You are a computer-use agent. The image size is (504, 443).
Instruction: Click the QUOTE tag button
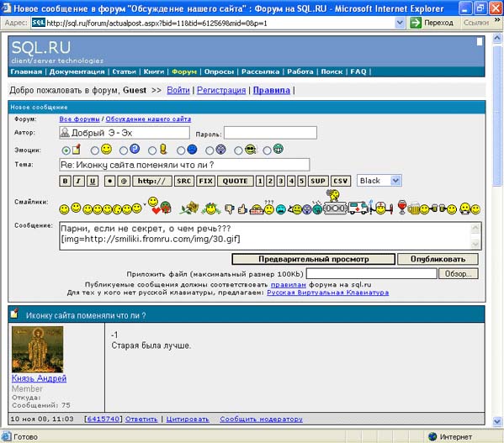pyautogui.click(x=236, y=181)
